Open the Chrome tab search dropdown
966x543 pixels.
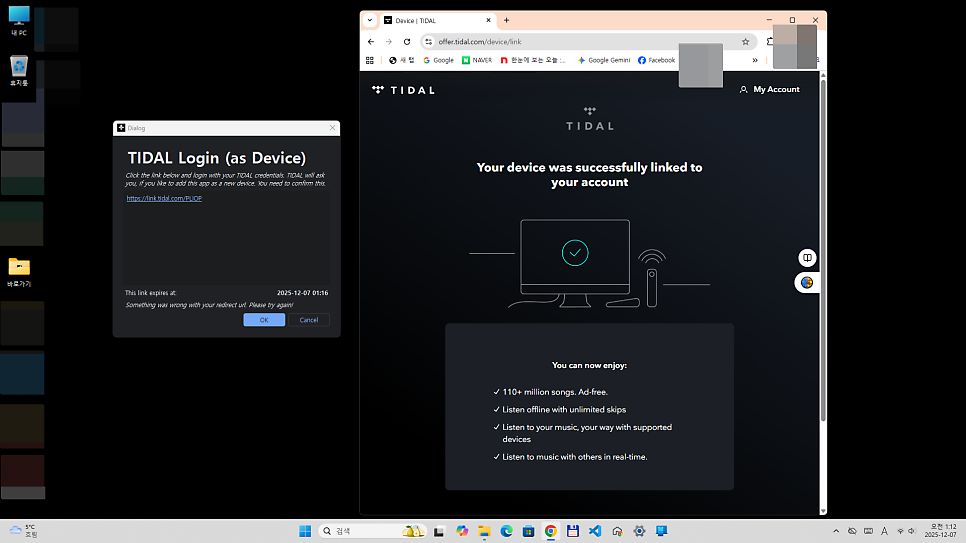(370, 20)
